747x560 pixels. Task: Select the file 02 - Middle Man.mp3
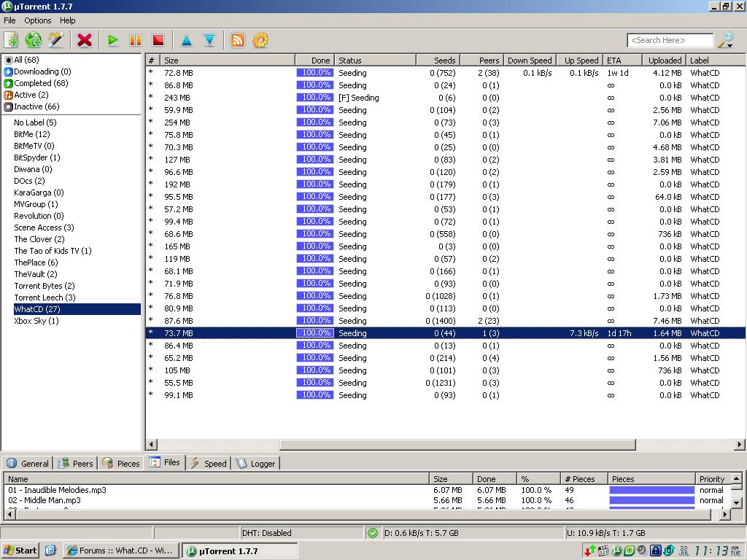point(44,500)
